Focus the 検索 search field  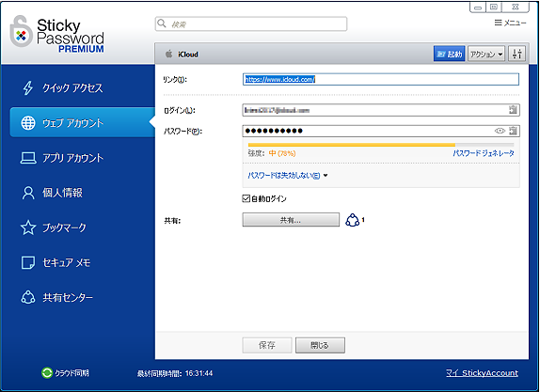(251, 24)
